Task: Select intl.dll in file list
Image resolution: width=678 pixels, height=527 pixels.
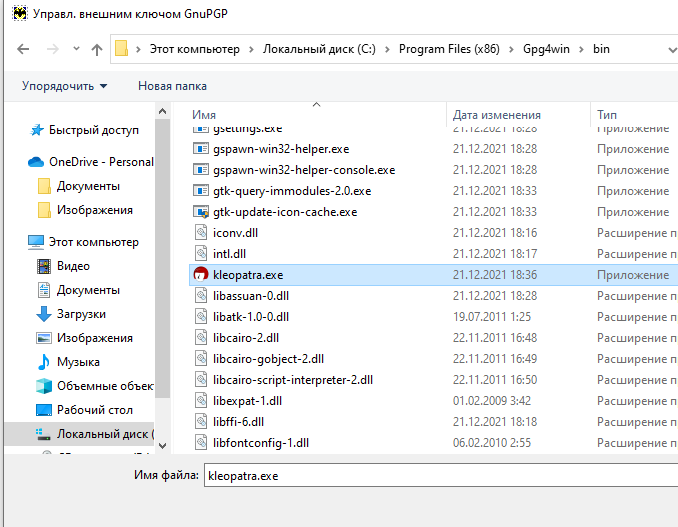Action: [229, 254]
